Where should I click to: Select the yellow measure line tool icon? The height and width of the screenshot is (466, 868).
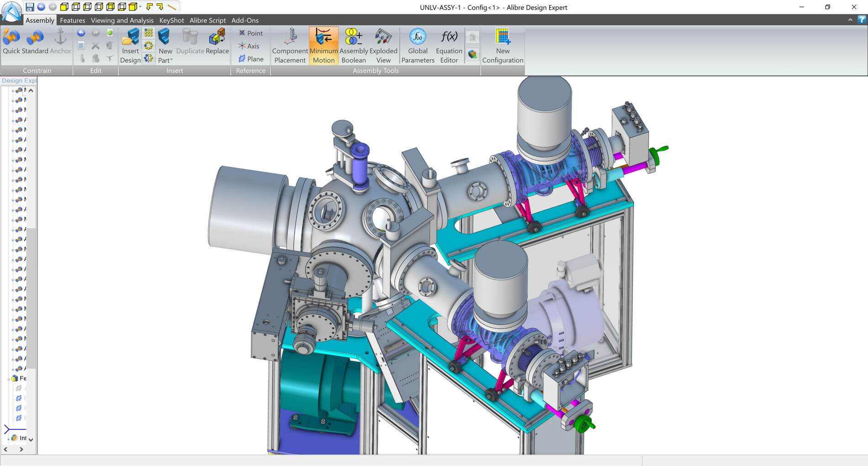[172, 7]
